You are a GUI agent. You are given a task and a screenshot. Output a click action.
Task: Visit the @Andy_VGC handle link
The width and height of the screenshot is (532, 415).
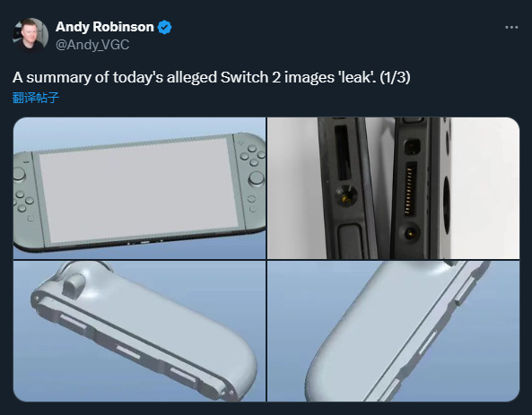click(x=92, y=45)
